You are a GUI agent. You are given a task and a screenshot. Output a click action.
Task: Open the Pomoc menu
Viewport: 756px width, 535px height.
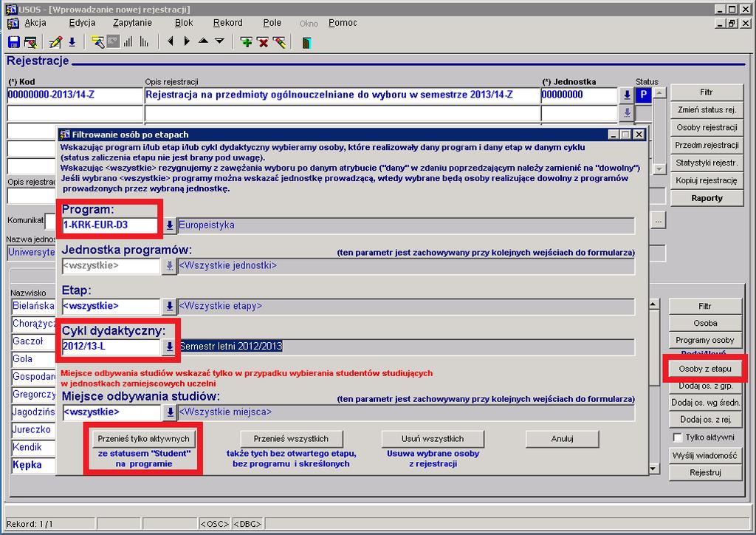click(x=343, y=23)
